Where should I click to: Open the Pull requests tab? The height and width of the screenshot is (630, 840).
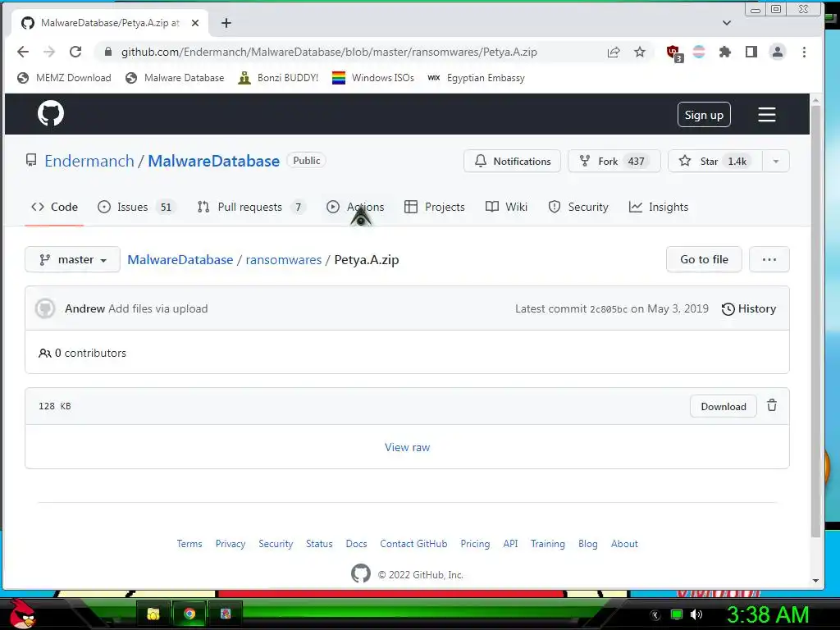click(251, 208)
